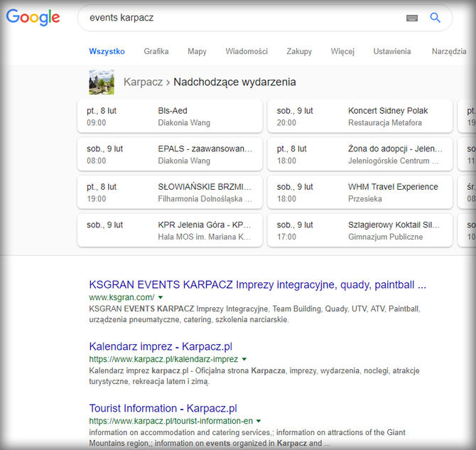476x450 pixels.
Task: Expand the arrow next to www.ksgran.com
Action: (161, 297)
